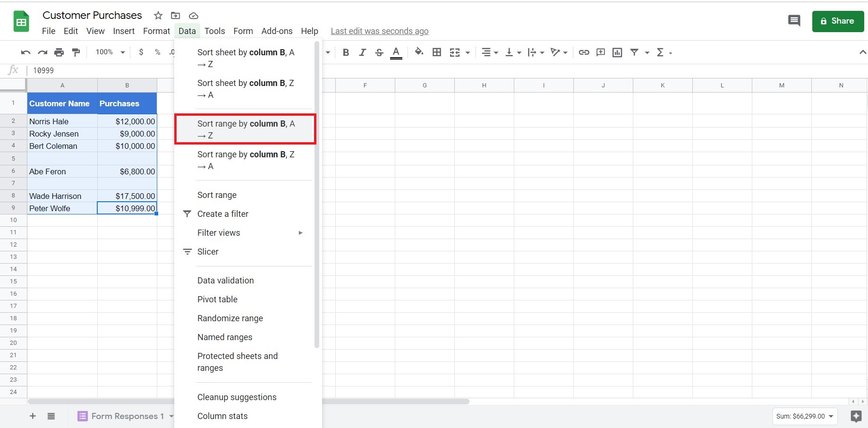Image resolution: width=868 pixels, height=428 pixels.
Task: Insert a chart
Action: pos(617,52)
